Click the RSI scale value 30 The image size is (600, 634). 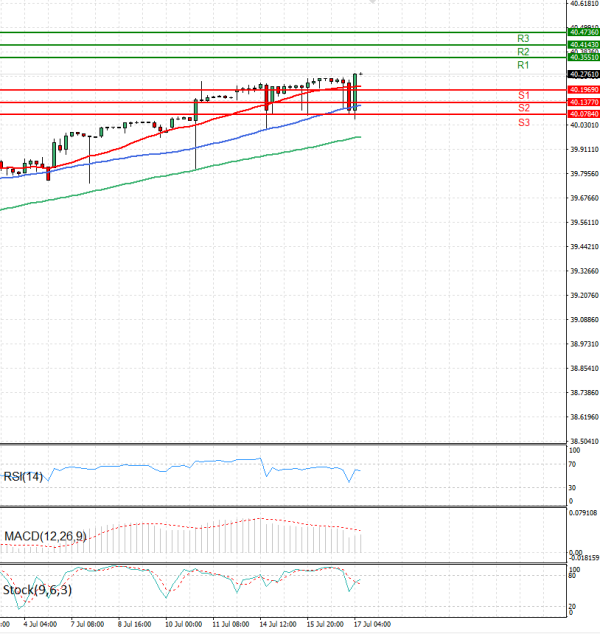[x=572, y=488]
